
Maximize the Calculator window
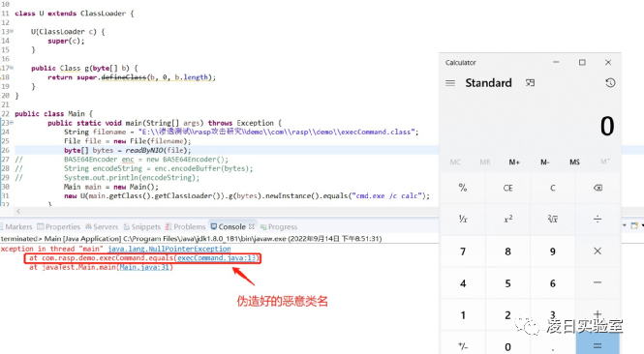(x=582, y=62)
